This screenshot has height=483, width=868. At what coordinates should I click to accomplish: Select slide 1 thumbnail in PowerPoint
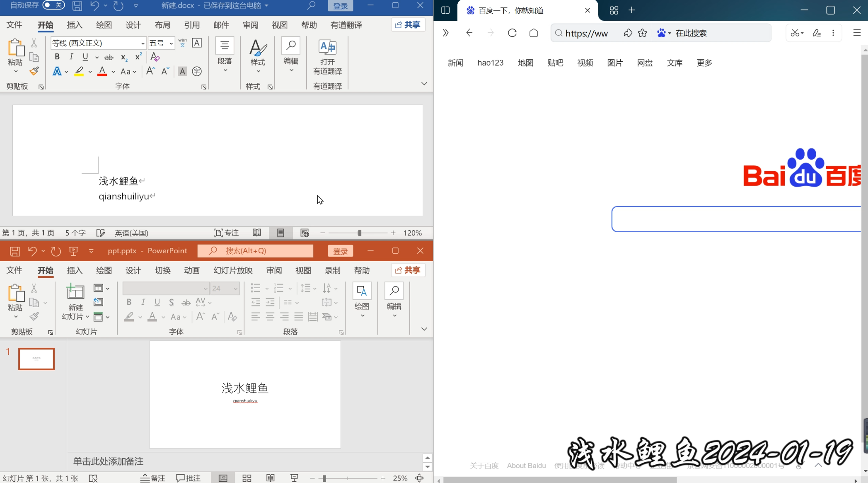pos(36,359)
